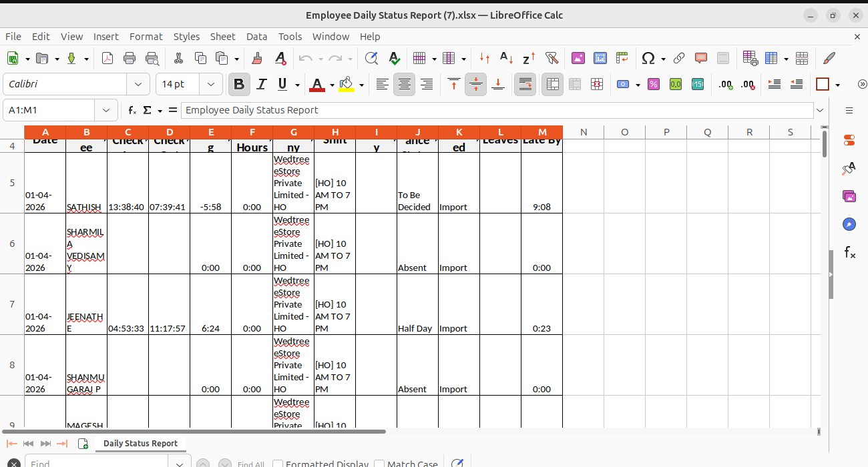This screenshot has width=868, height=467.
Task: Insert a hyperlink
Action: coord(679,58)
